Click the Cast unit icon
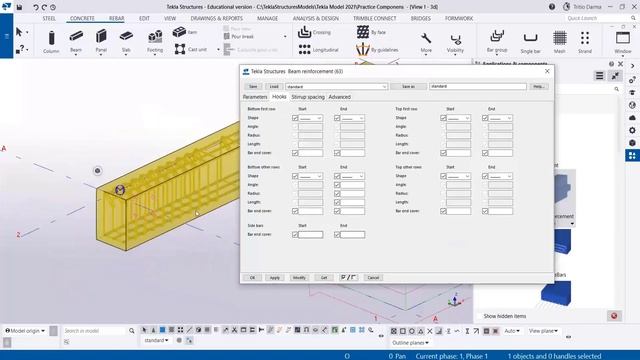Viewport: 640px width, 360px height. point(180,49)
